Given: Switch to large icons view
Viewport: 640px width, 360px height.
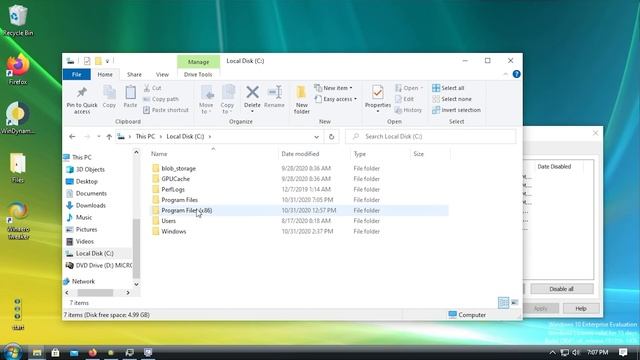Looking at the screenshot, I should point(515,302).
